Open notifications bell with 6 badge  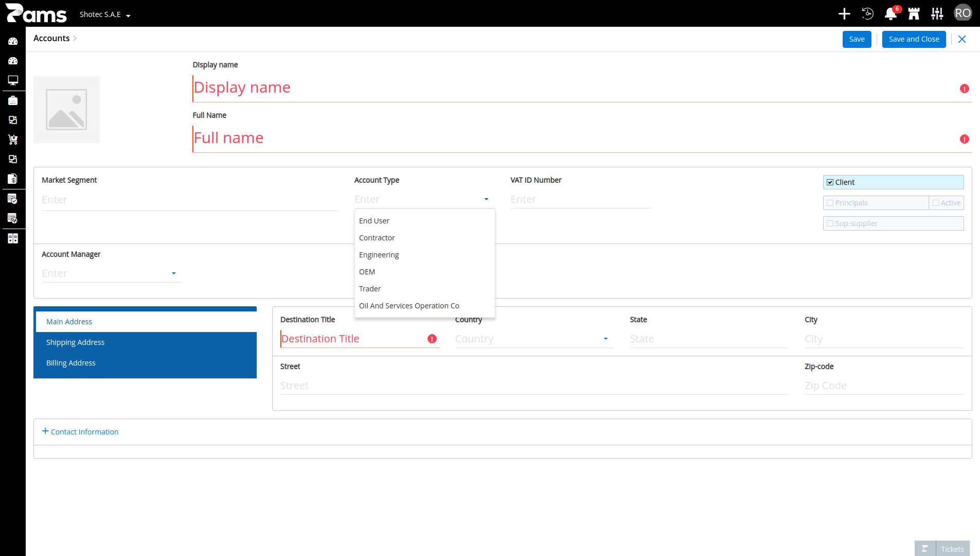(891, 14)
